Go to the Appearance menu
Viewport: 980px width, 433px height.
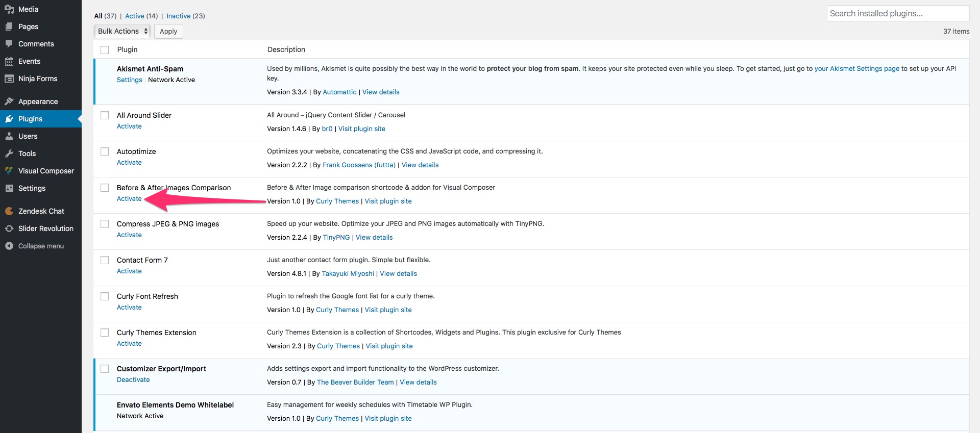click(41, 101)
